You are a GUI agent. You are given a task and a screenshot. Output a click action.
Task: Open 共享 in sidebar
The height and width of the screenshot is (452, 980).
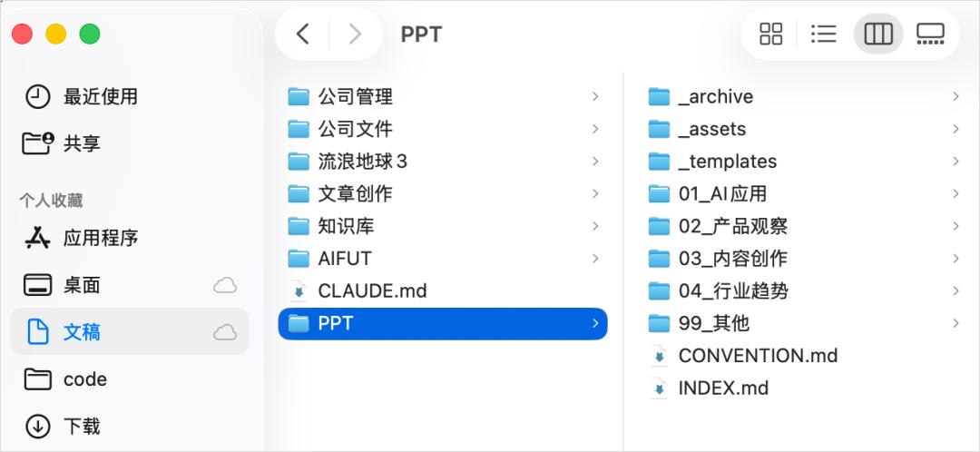(x=82, y=143)
